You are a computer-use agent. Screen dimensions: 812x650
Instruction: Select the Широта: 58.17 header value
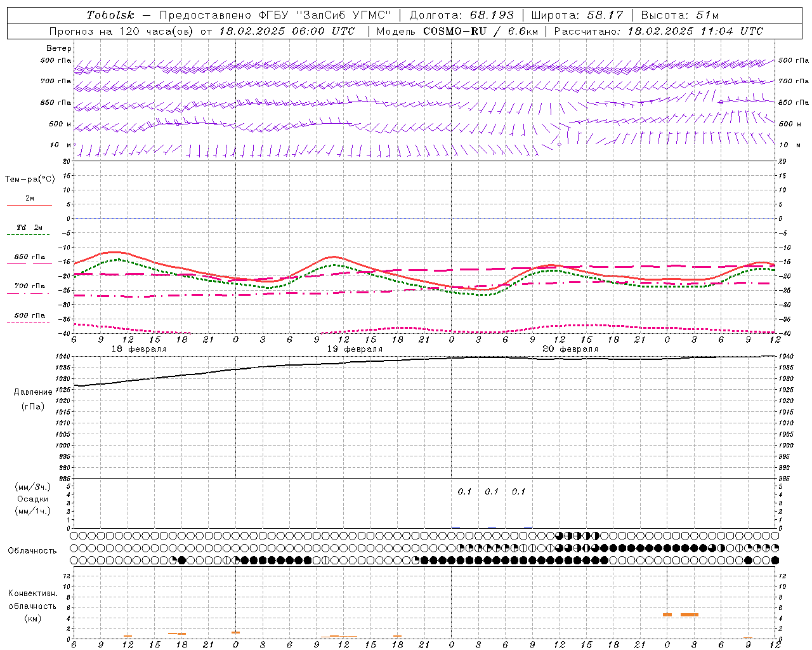tap(577, 15)
